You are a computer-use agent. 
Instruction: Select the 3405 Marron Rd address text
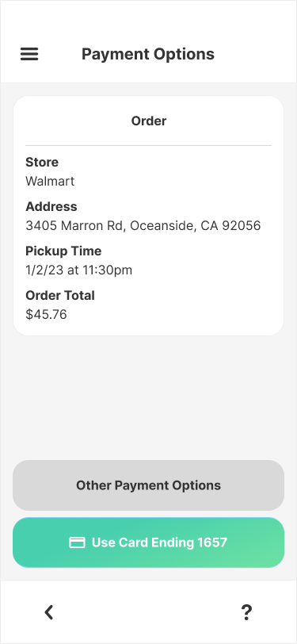pyautogui.click(x=143, y=225)
